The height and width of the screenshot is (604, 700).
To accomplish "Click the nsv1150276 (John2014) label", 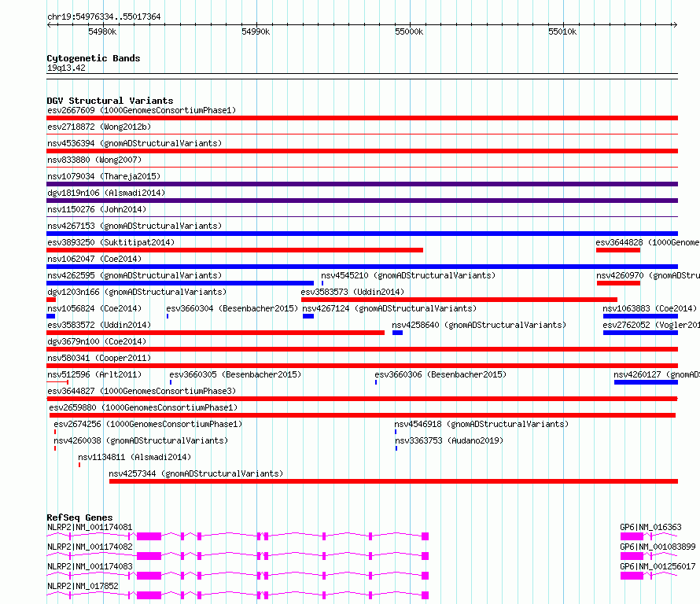I will pyautogui.click(x=97, y=209).
